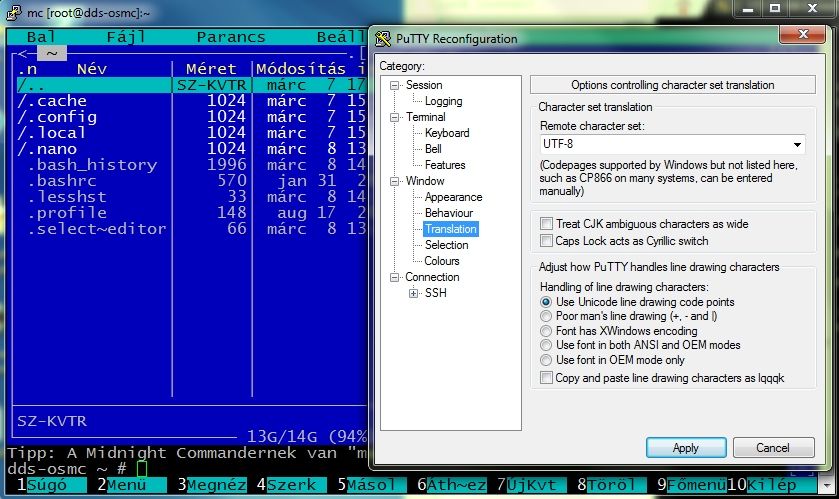Select Use font in OEM mode only
The width and height of the screenshot is (839, 499).
[546, 360]
